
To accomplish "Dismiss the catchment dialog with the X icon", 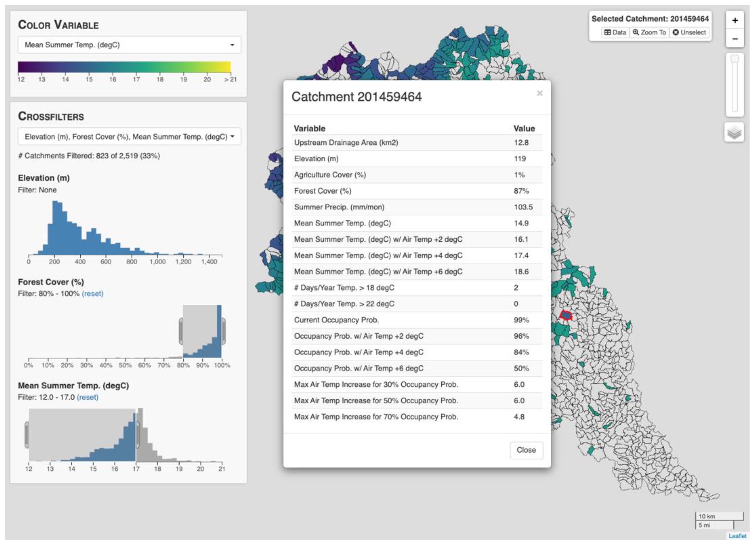I will point(539,93).
